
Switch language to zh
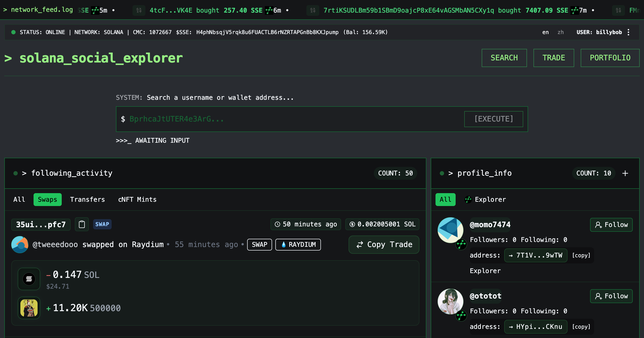(x=561, y=32)
